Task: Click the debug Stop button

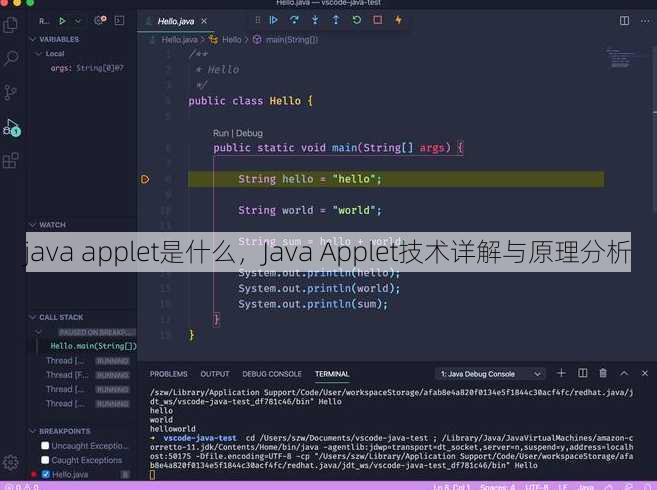Action: point(378,20)
